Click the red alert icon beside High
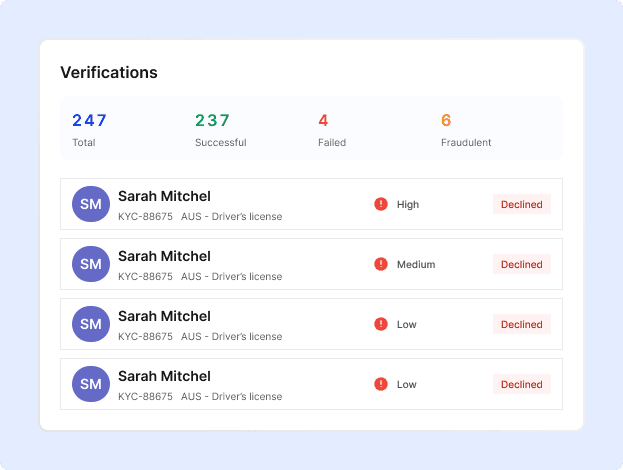 tap(381, 204)
